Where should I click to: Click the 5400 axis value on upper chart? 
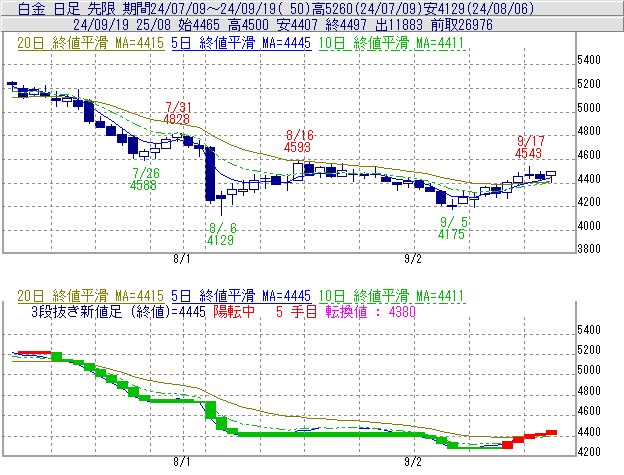coord(589,60)
